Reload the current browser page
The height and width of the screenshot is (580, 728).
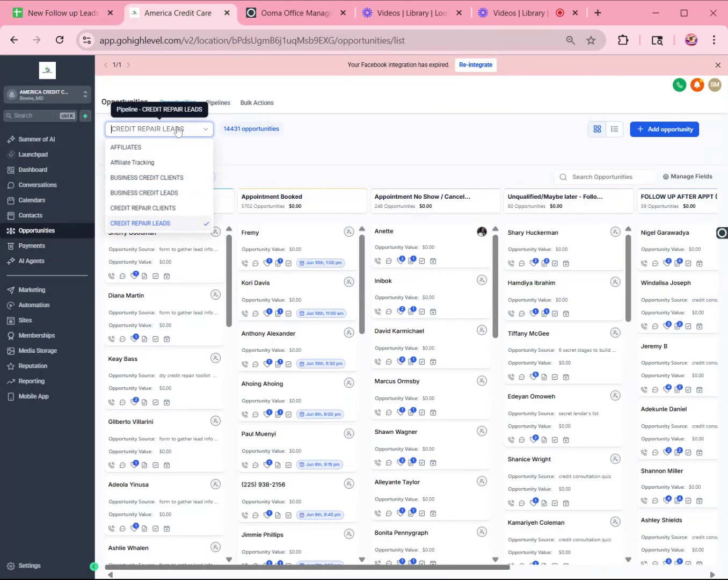coord(60,40)
